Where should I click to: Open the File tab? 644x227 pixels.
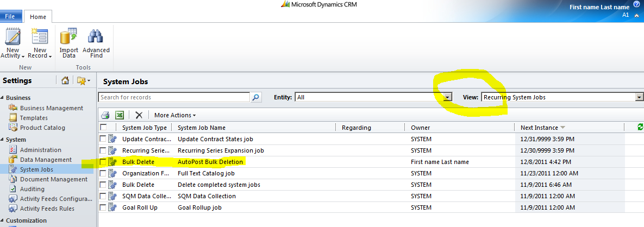pyautogui.click(x=10, y=16)
